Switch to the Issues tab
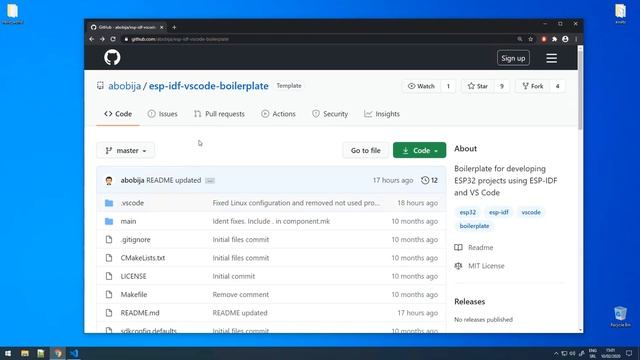Screen dimensions: 640x360 tap(162, 114)
